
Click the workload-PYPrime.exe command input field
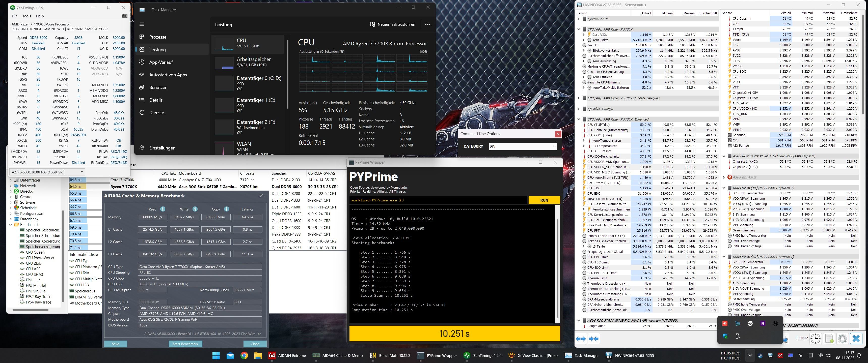[x=438, y=200]
